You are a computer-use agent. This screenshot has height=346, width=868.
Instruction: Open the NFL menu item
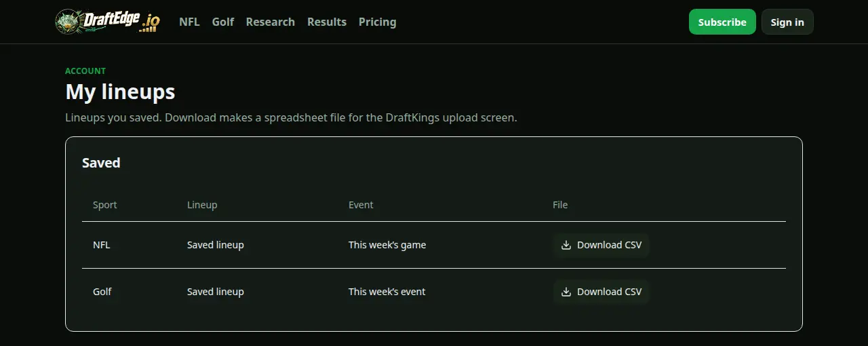(x=189, y=22)
